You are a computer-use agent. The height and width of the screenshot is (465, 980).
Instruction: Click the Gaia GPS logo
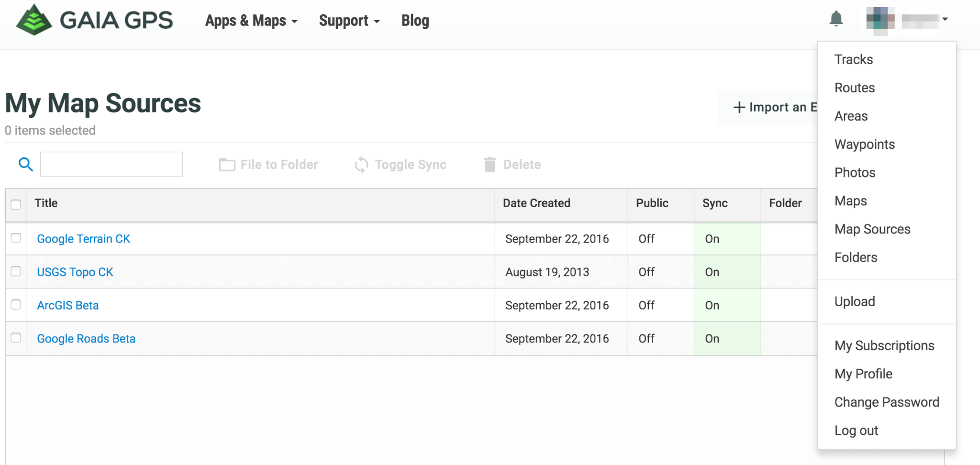point(94,20)
